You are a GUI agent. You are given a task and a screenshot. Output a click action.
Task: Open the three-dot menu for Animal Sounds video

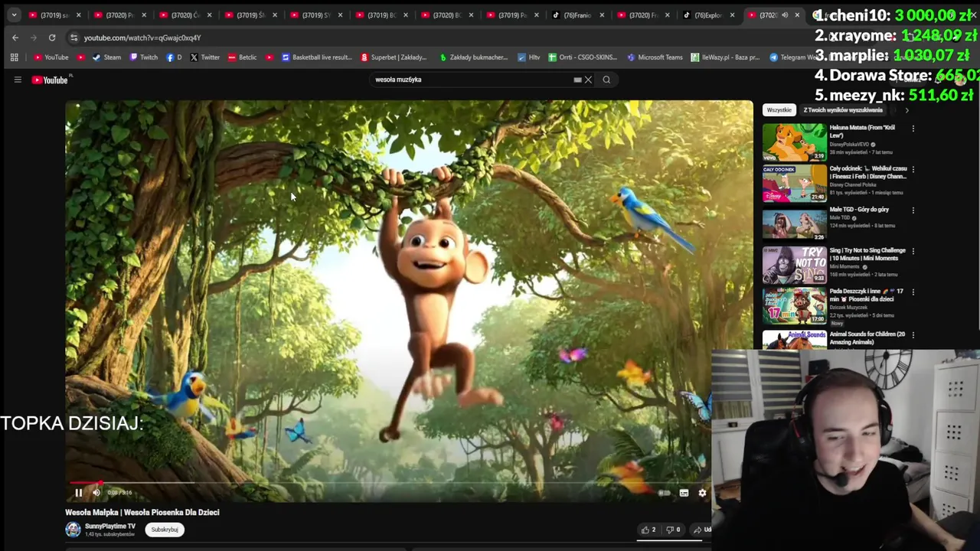(913, 334)
